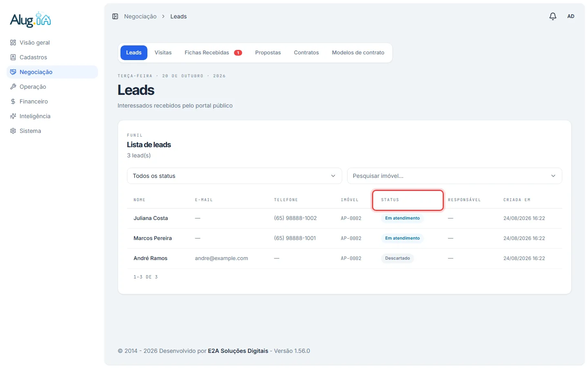The width and height of the screenshot is (588, 368).
Task: Click Responsável column header
Action: 464,200
